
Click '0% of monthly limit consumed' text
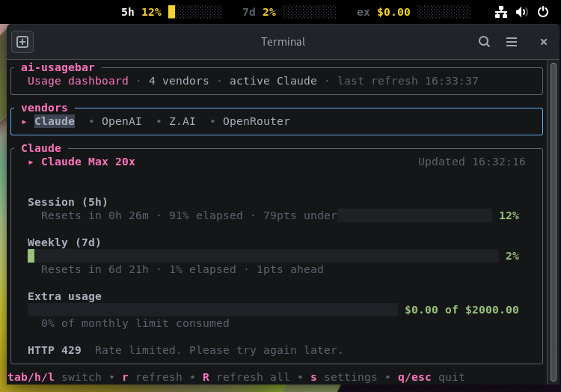coord(135,323)
